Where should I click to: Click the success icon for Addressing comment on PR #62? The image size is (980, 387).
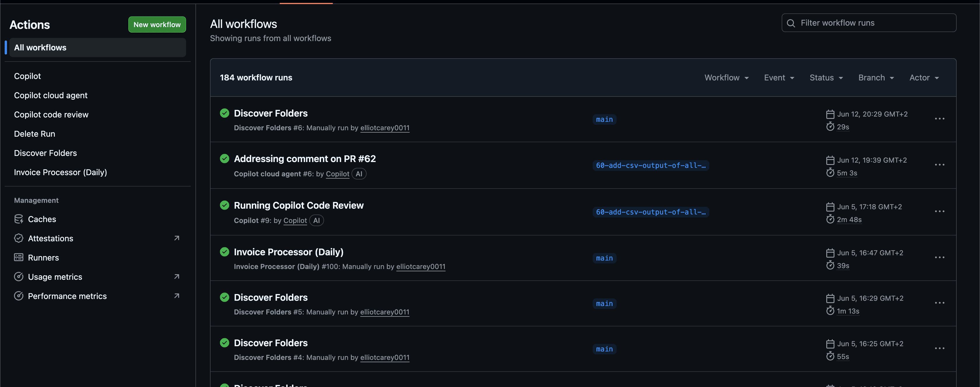[x=225, y=159]
